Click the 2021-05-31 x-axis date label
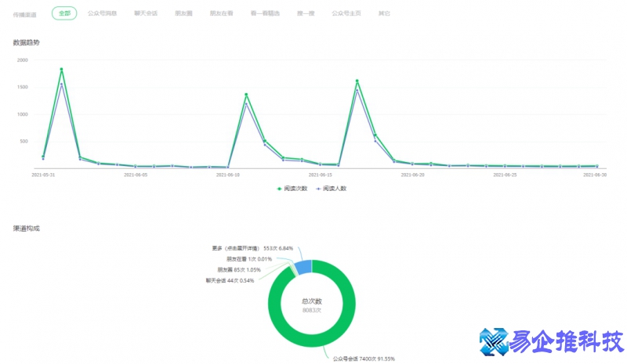The height and width of the screenshot is (364, 627). tap(43, 175)
